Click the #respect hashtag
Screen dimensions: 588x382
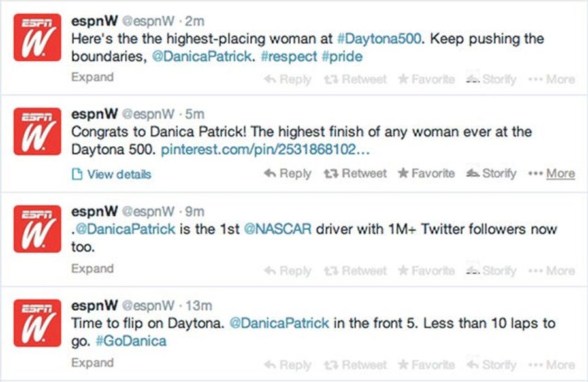point(289,57)
